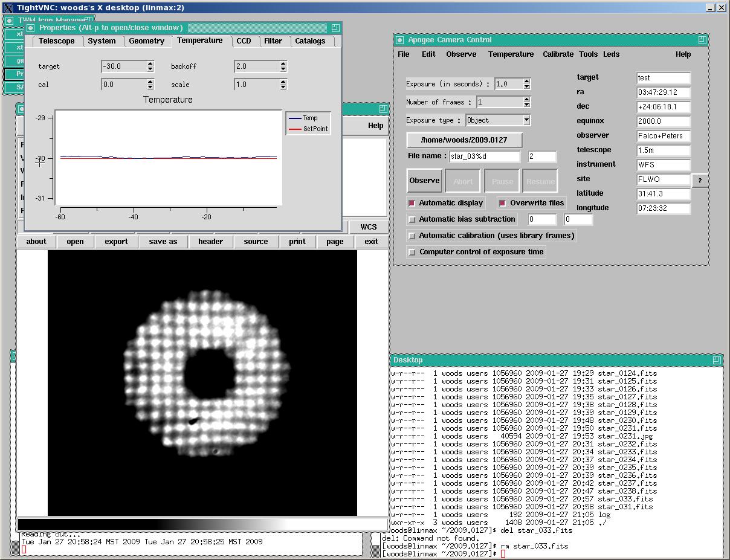Viewport: 730px width, 560px height.
Task: Click the equinox field showing 2000.0
Action: tap(664, 121)
